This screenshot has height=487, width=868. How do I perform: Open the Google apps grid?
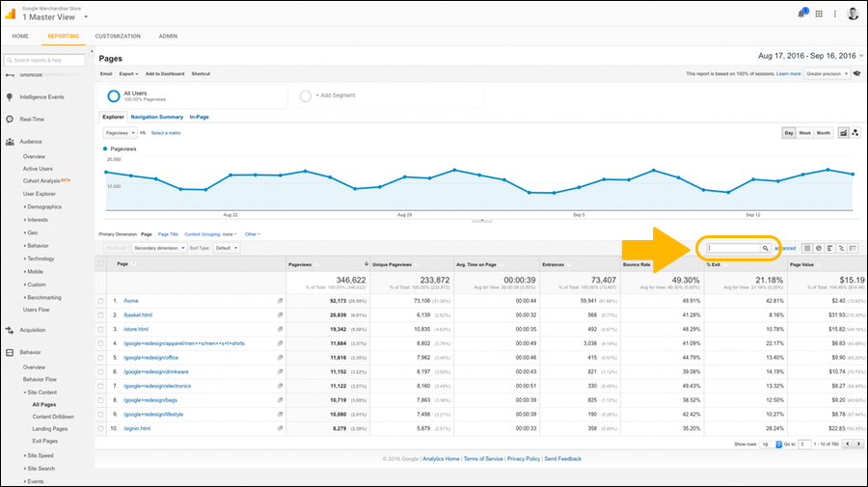tap(819, 14)
